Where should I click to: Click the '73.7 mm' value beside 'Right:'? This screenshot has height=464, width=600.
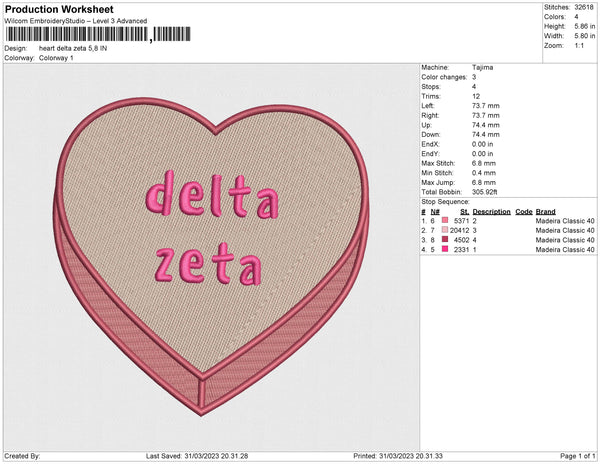pos(486,115)
